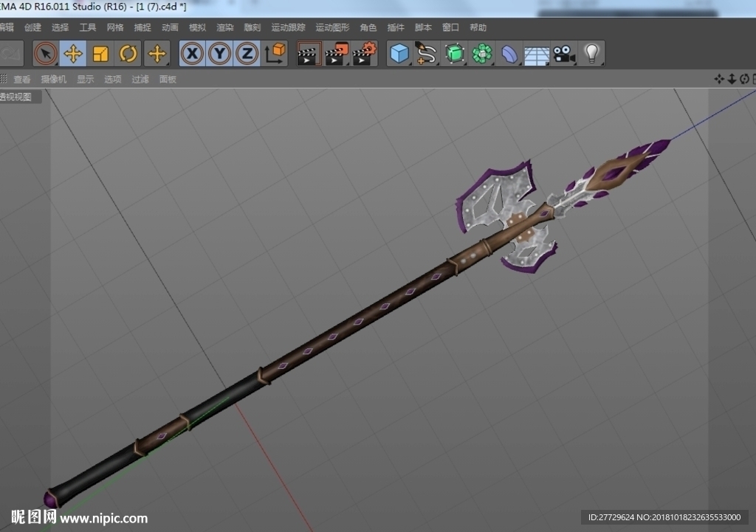Toggle the Y axis lock
Image resolution: width=756 pixels, height=532 pixels.
(x=220, y=53)
